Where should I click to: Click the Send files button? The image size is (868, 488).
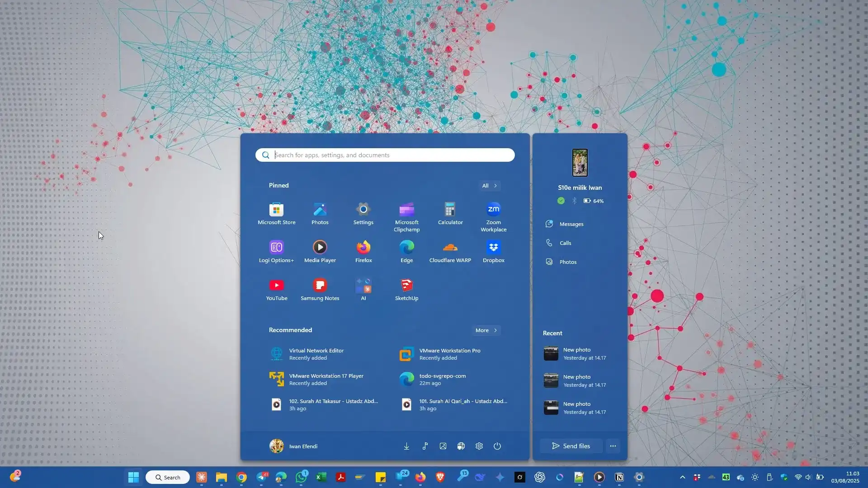[x=571, y=446]
